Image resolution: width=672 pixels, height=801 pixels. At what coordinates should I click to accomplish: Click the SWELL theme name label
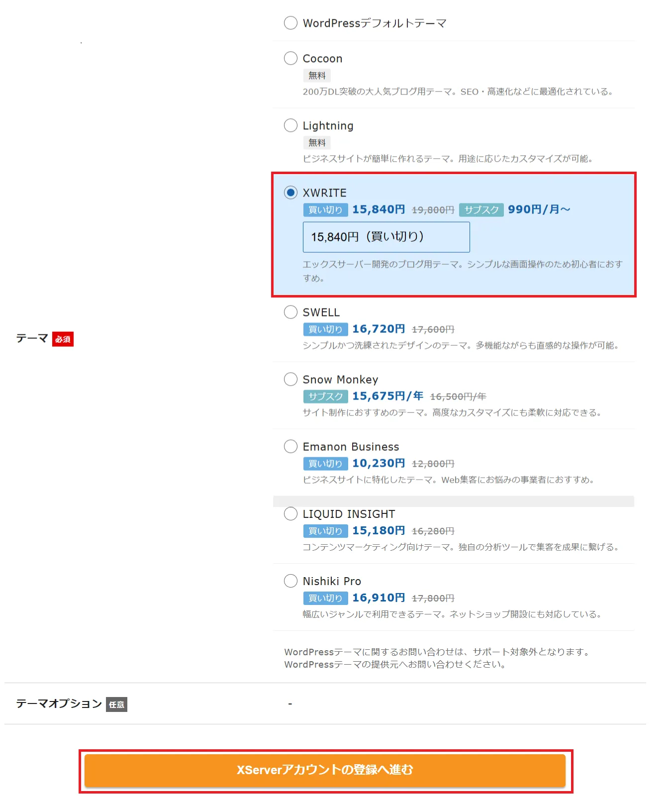click(321, 312)
